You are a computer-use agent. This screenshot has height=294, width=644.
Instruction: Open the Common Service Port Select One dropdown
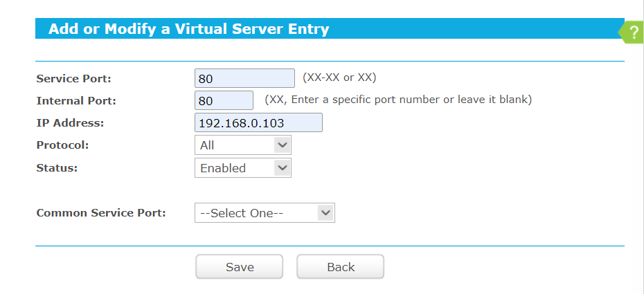(265, 213)
